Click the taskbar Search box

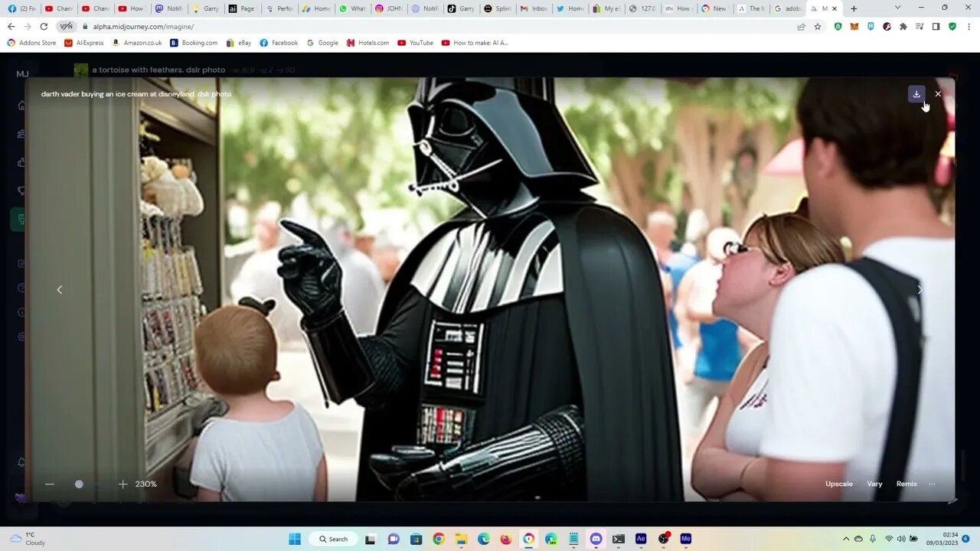(x=334, y=539)
